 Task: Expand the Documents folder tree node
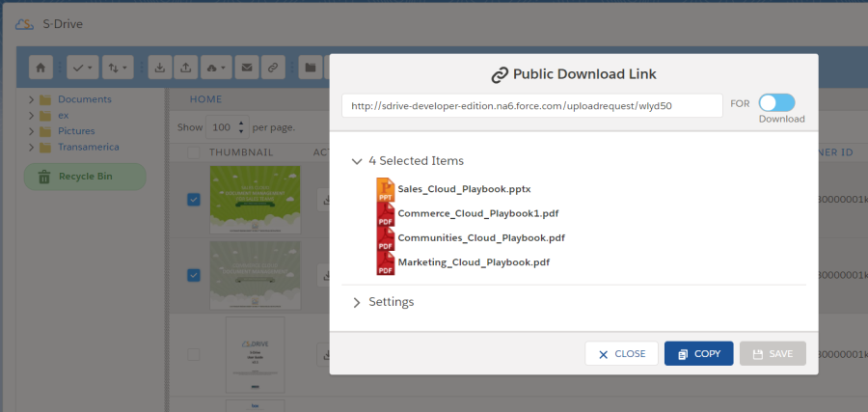point(32,99)
